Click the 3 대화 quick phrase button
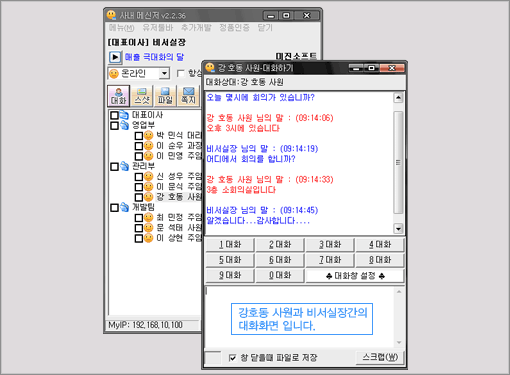The image size is (510, 375). point(330,245)
